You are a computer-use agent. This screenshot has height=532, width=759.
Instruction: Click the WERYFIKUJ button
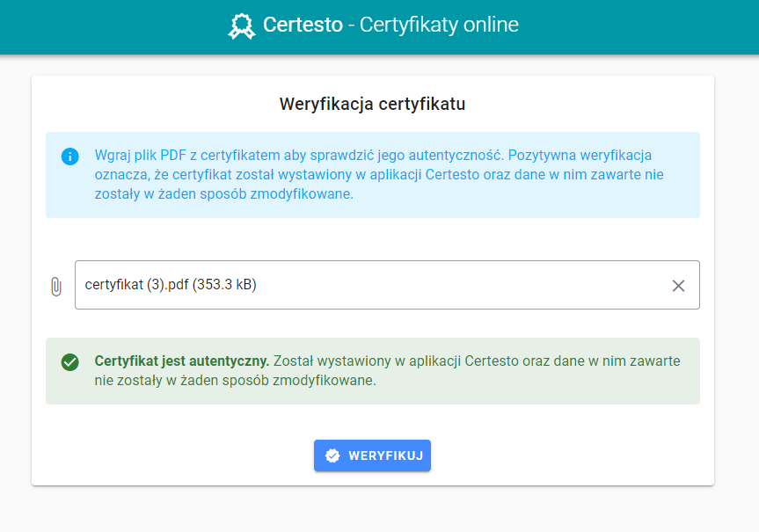pos(372,455)
